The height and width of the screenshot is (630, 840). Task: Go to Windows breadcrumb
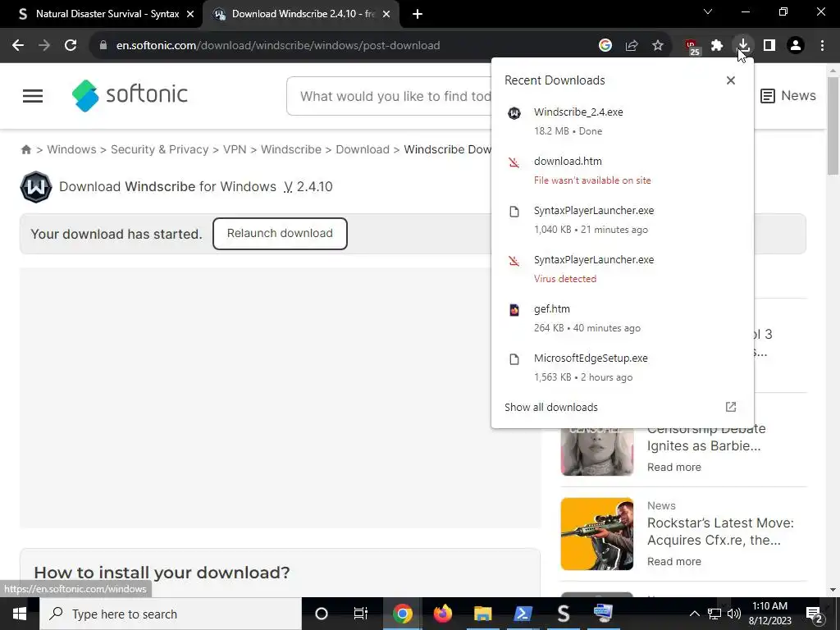pyautogui.click(x=72, y=149)
